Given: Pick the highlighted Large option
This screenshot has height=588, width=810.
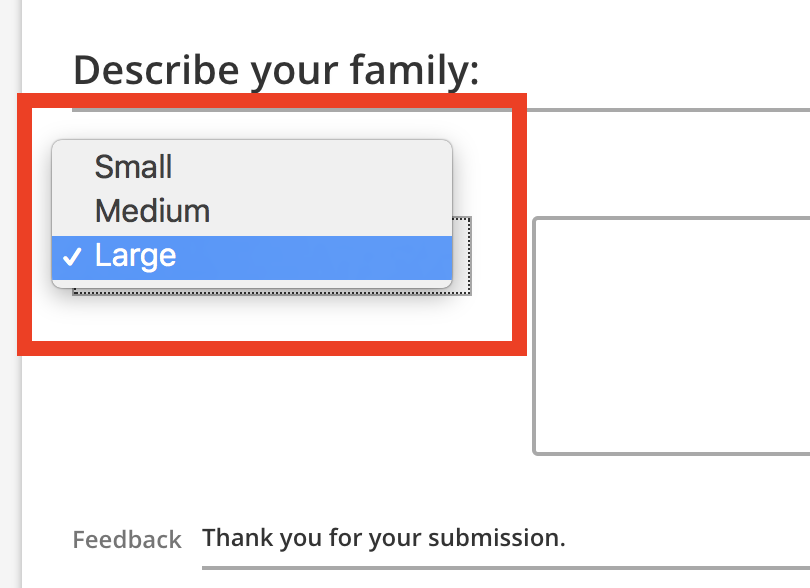Looking at the screenshot, I should pos(135,256).
